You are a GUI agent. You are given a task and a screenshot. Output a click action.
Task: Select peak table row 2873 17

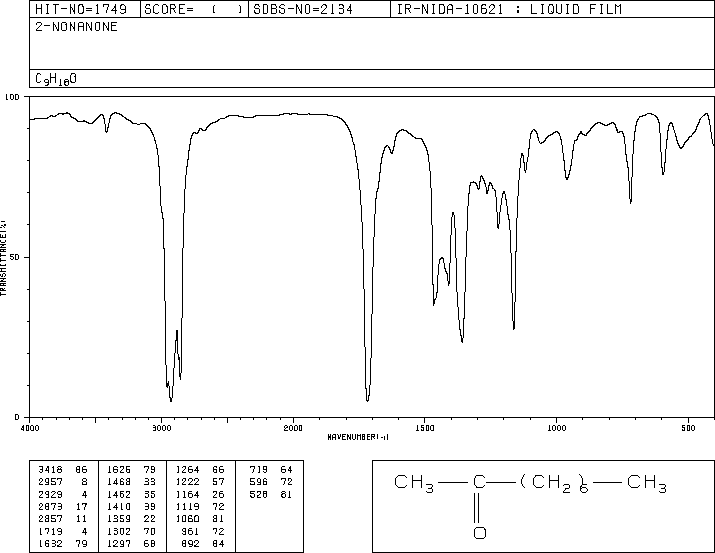tap(62, 506)
